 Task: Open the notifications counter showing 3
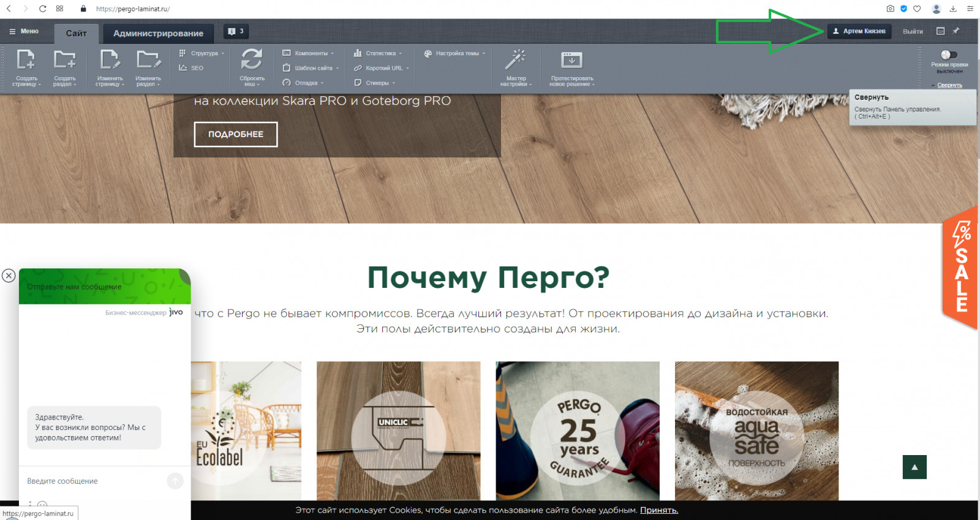click(x=236, y=31)
